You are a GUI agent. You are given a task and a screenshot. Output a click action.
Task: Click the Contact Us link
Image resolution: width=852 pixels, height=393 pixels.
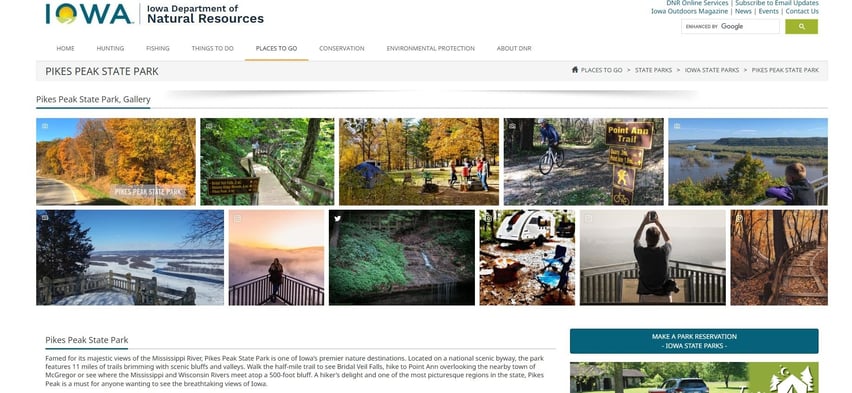[x=801, y=11]
